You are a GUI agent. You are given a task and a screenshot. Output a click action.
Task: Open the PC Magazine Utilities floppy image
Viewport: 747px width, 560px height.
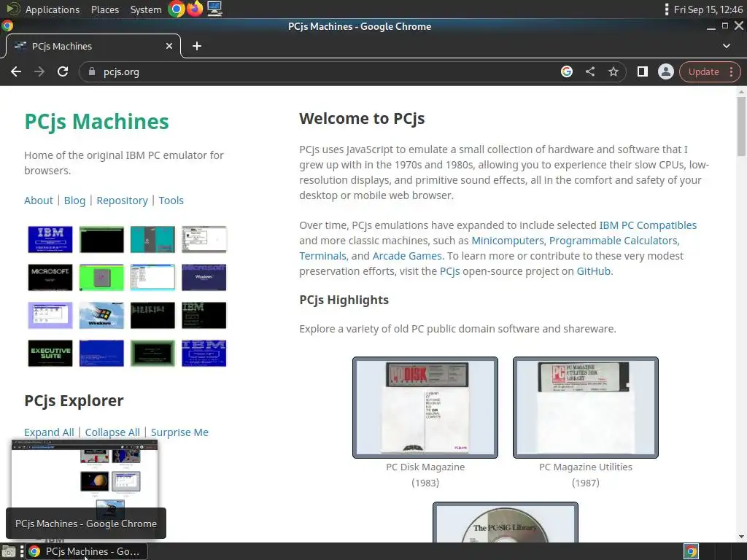click(x=586, y=408)
